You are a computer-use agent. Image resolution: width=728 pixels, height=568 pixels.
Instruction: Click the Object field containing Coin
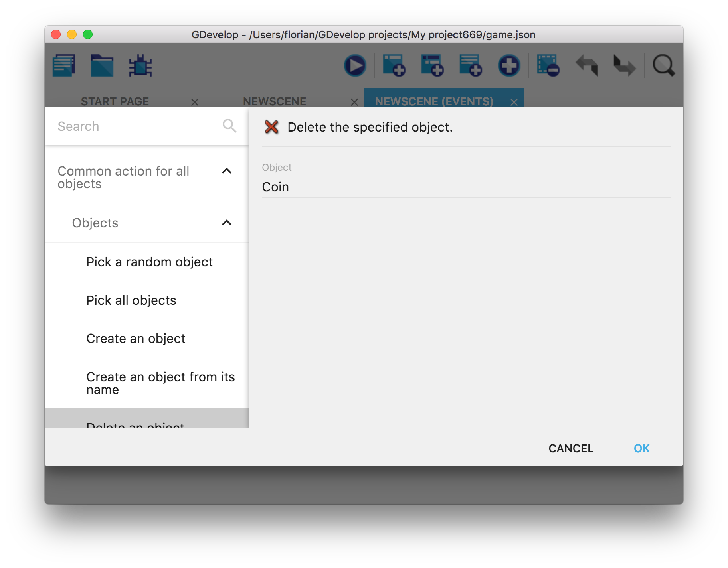click(465, 187)
